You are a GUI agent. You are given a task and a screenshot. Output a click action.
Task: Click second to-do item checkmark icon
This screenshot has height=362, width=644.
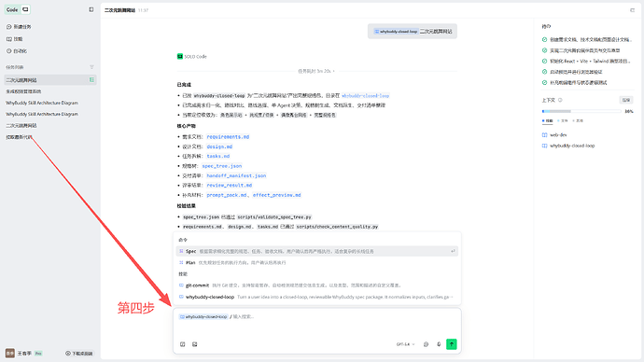[x=545, y=50]
